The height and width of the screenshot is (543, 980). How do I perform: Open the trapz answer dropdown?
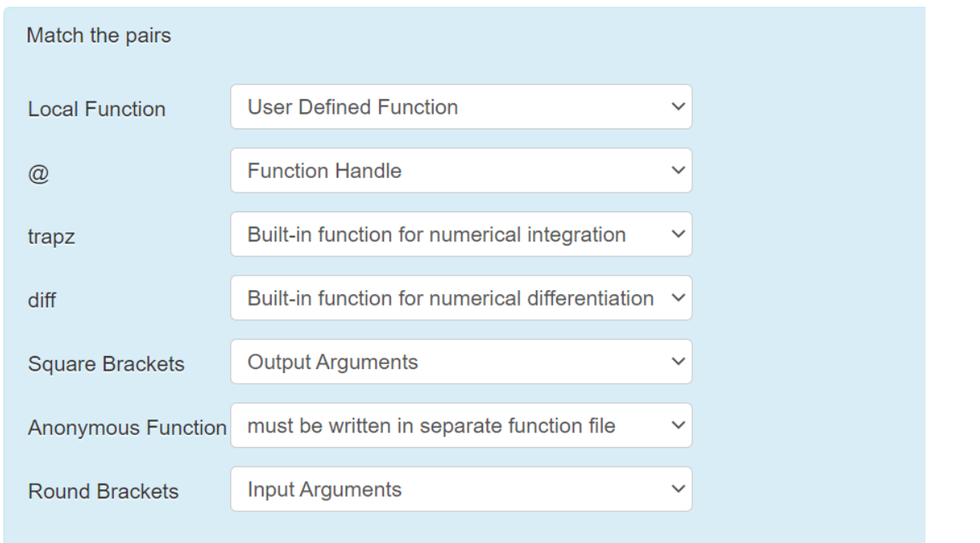coord(460,234)
